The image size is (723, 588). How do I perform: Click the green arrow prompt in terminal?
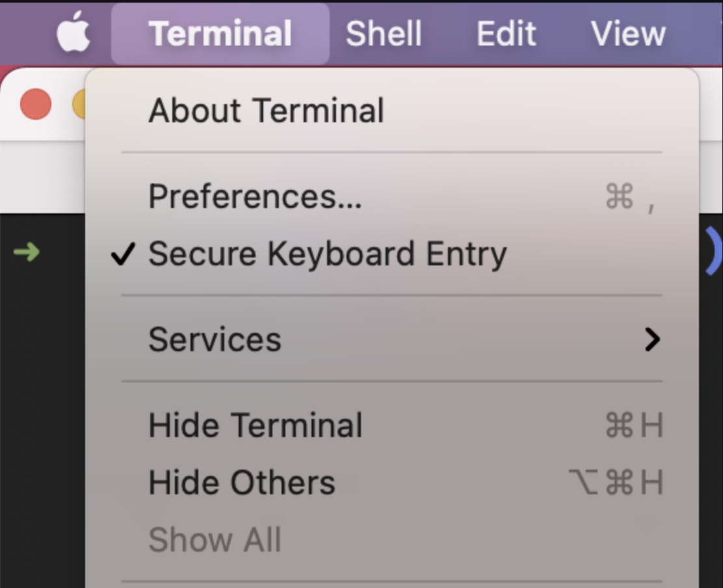click(27, 252)
